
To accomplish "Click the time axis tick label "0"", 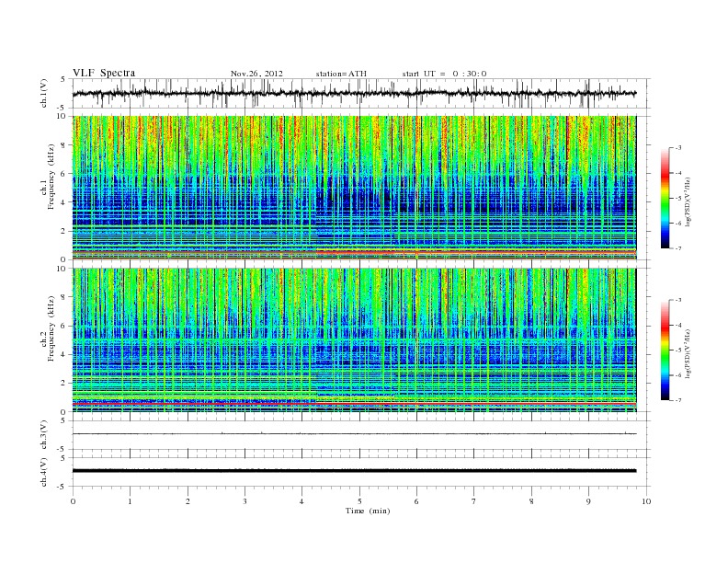I will [73, 501].
